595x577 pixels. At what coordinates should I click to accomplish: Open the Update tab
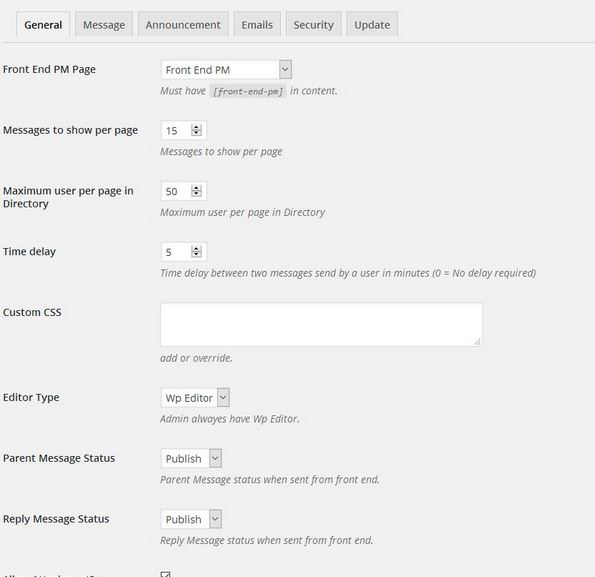(372, 25)
